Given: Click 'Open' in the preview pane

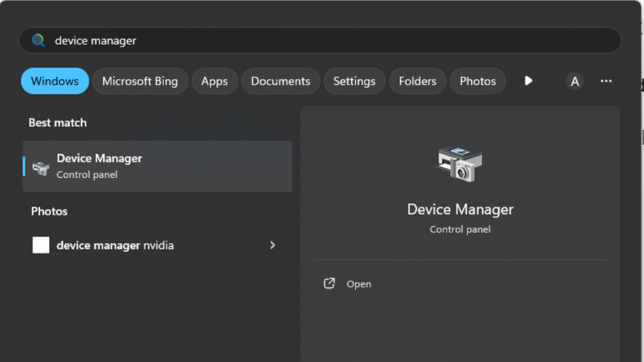Looking at the screenshot, I should [x=358, y=284].
